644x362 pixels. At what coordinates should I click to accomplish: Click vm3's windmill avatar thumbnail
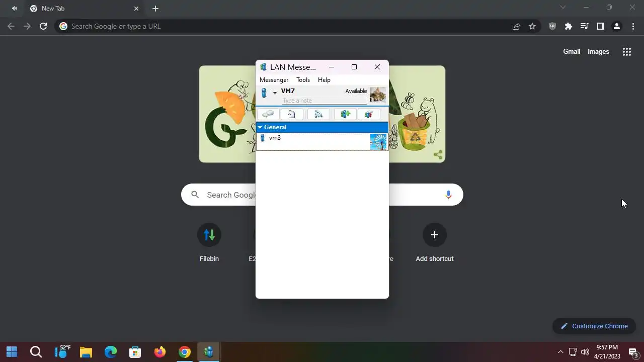tap(378, 141)
